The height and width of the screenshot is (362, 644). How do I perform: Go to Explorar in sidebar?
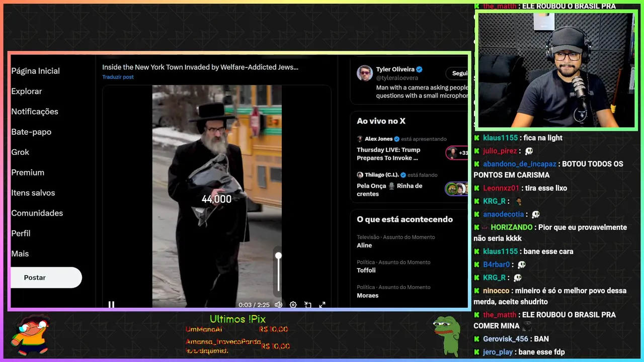coord(27,91)
